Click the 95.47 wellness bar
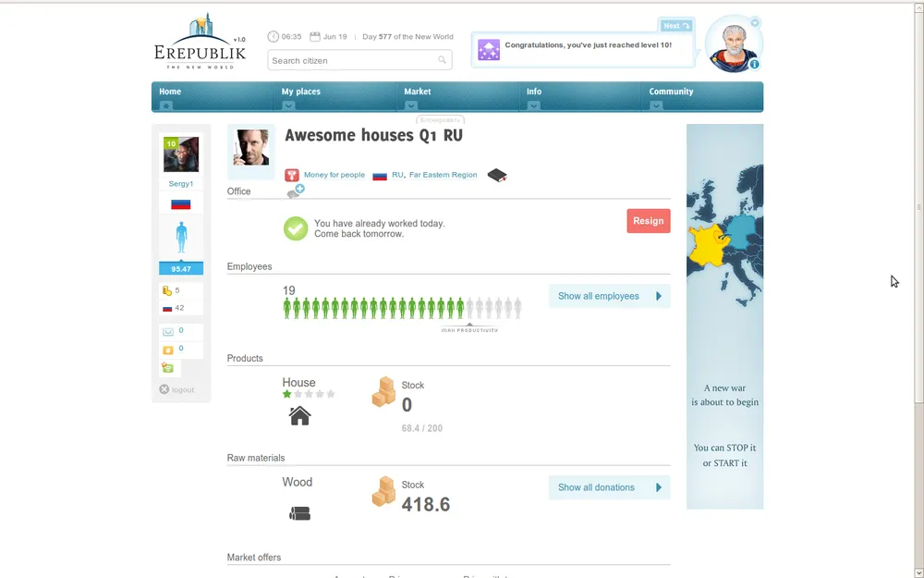The height and width of the screenshot is (578, 924). pyautogui.click(x=181, y=269)
